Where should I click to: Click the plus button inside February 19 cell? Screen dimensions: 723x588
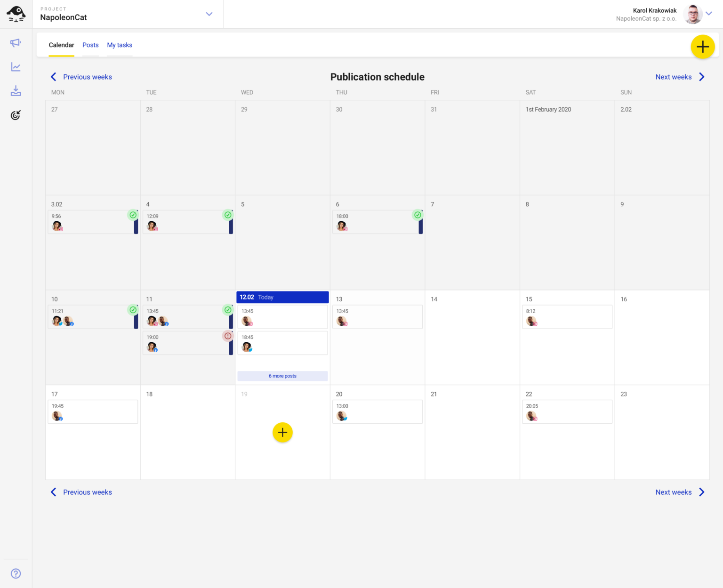[282, 432]
